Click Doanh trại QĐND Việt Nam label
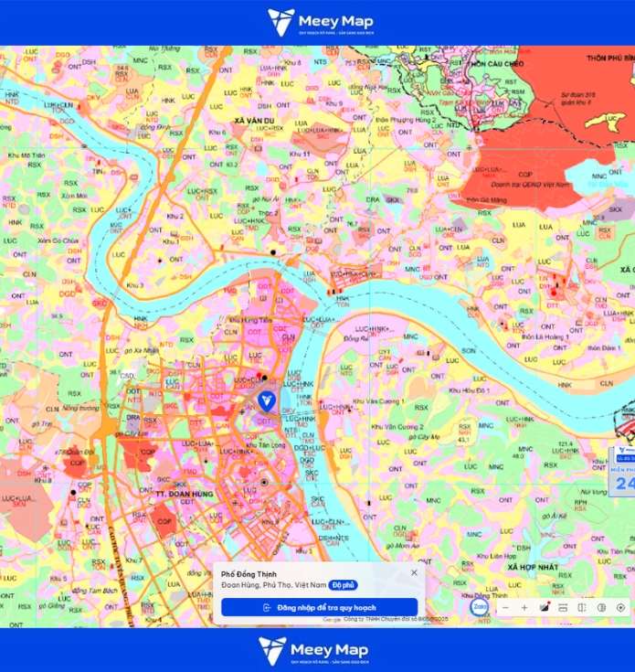The width and height of the screenshot is (635, 672). (530, 185)
